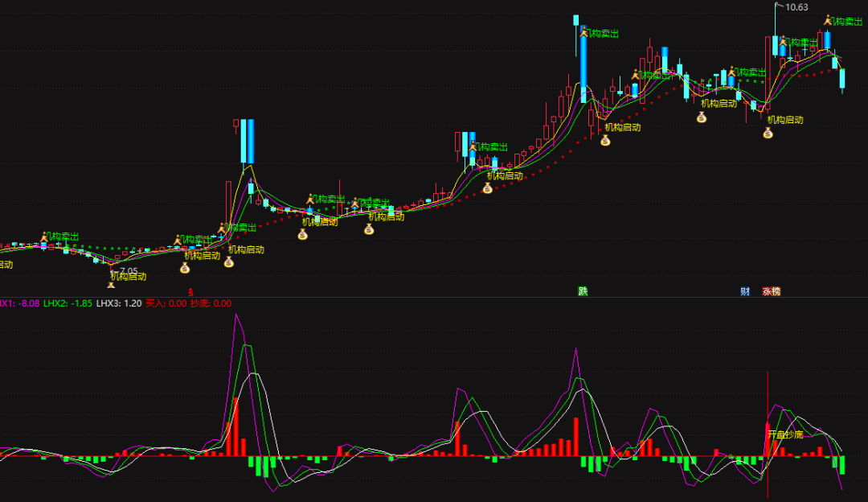Select the LHX2 indicator value label
The height and width of the screenshot is (502, 868).
68,304
